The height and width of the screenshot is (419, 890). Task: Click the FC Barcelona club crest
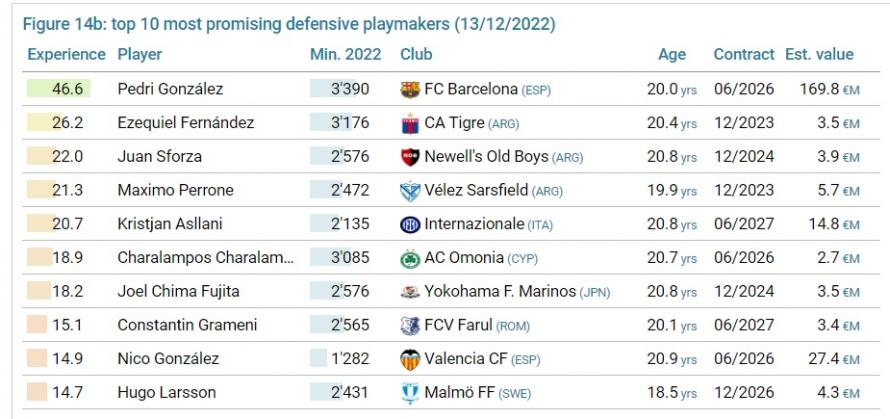coord(410,90)
